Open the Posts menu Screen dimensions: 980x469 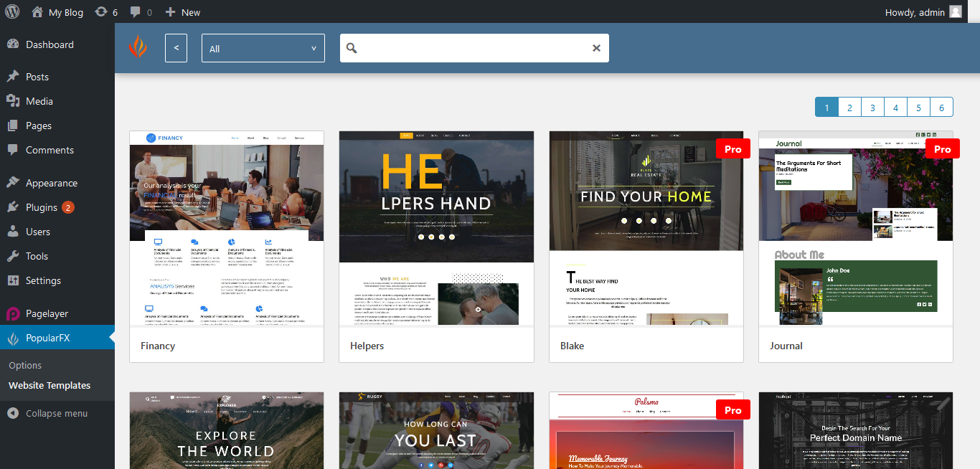57,77
